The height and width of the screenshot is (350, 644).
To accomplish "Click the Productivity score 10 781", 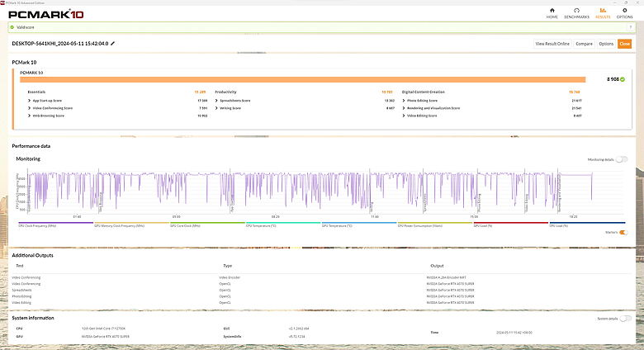I will click(x=387, y=92).
